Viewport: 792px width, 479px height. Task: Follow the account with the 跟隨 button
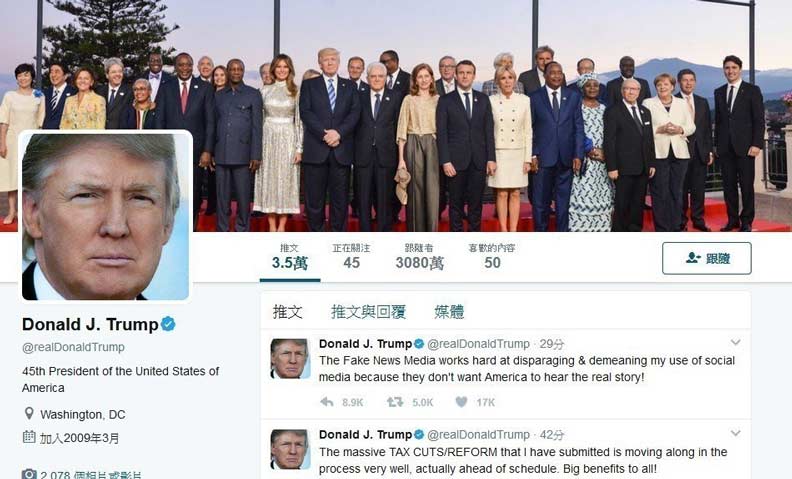(x=707, y=258)
